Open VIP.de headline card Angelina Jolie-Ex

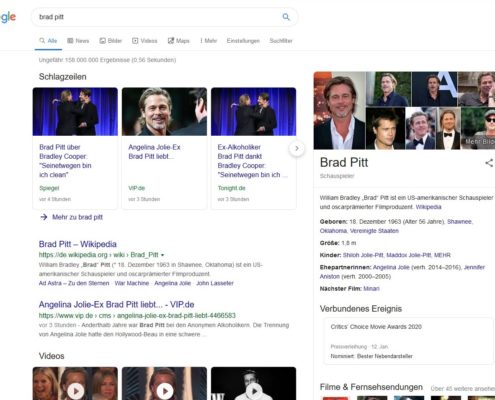coord(154,152)
